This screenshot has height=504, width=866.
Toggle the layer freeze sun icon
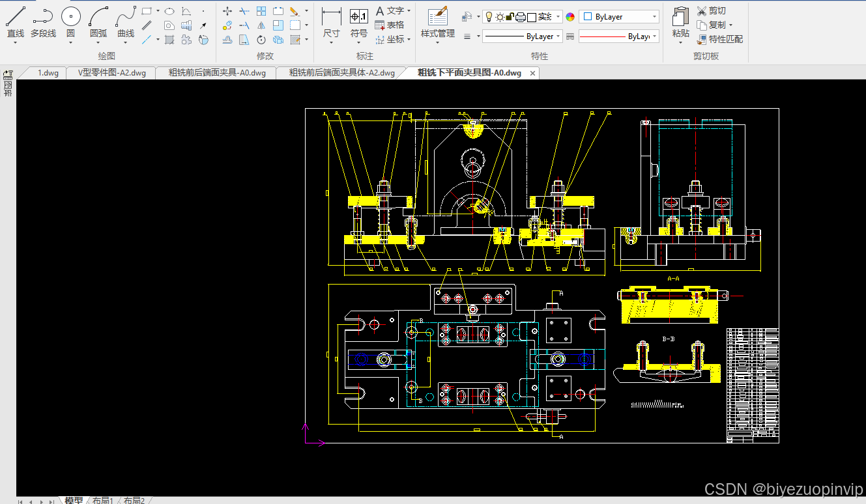coord(500,17)
